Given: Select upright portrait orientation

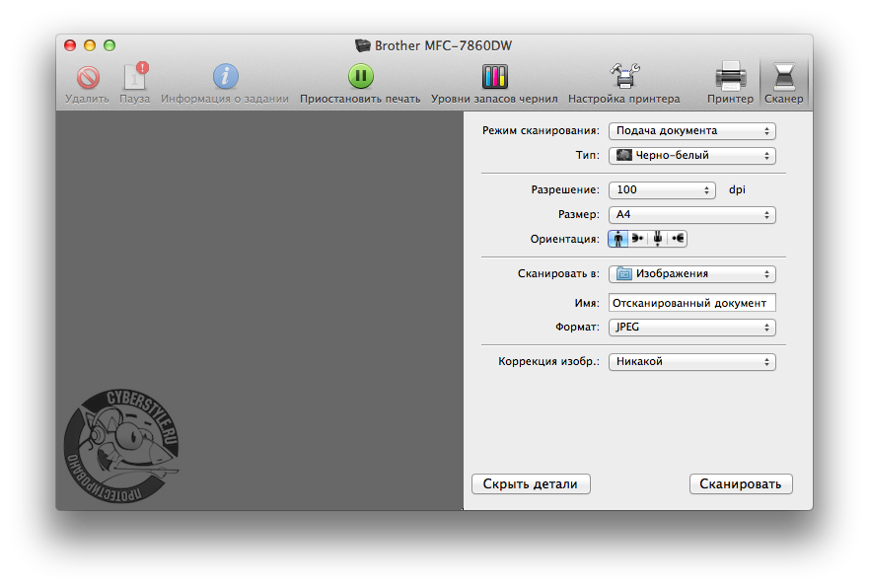Looking at the screenshot, I should point(617,239).
